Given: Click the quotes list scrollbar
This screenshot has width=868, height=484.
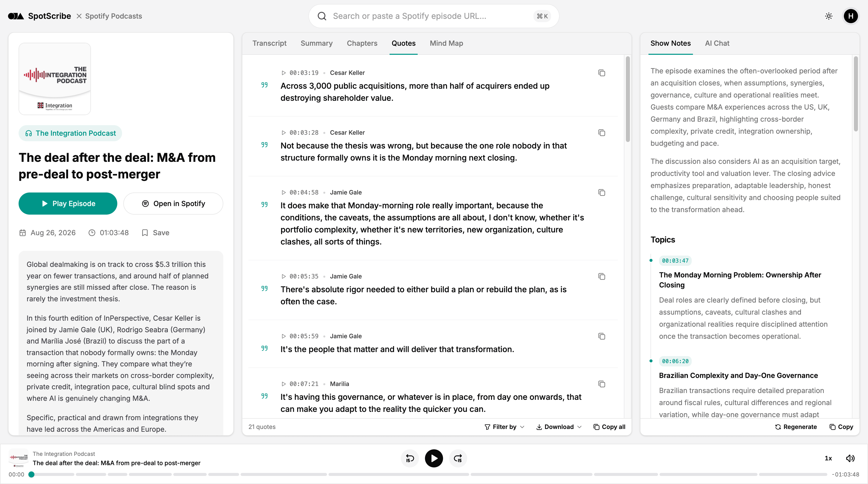Looking at the screenshot, I should tap(627, 100).
